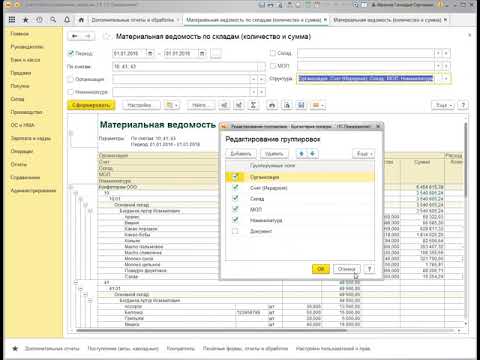Collapse the account 41 group in report

76,282
